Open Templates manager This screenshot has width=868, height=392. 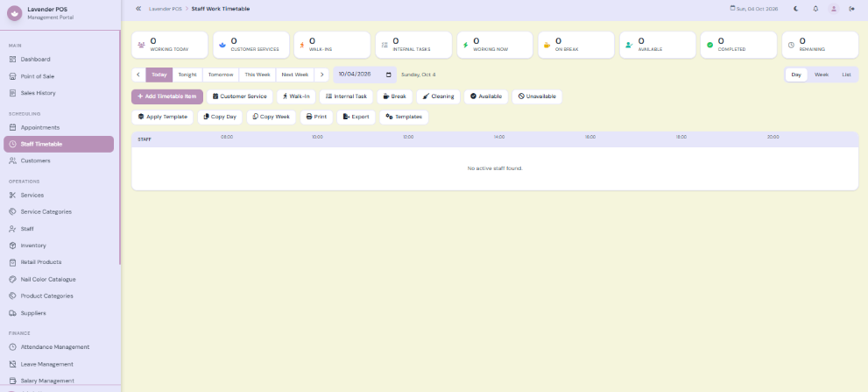[x=404, y=117]
